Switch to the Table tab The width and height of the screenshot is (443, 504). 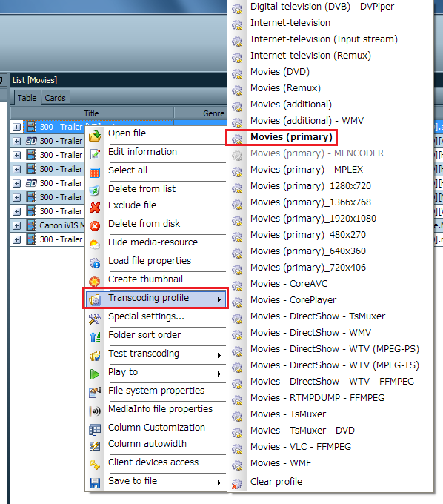coord(27,97)
